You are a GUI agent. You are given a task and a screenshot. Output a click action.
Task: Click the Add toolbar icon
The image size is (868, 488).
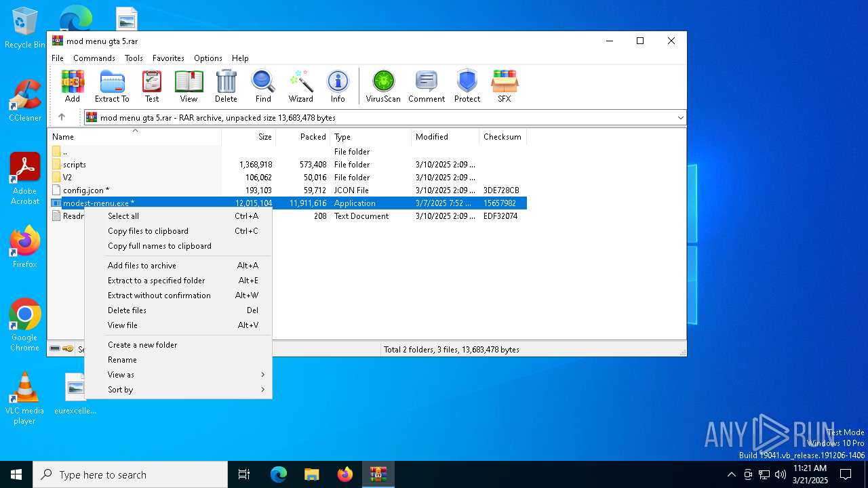(x=73, y=86)
